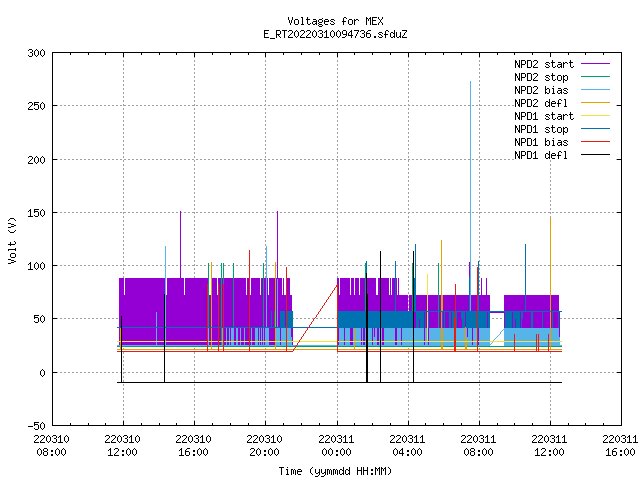
Task: Click the '220310 20:00' x-axis tick label
Action: (264, 446)
